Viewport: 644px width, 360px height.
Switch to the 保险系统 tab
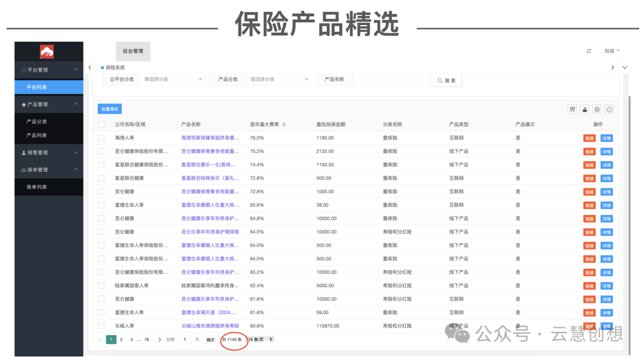tap(114, 67)
